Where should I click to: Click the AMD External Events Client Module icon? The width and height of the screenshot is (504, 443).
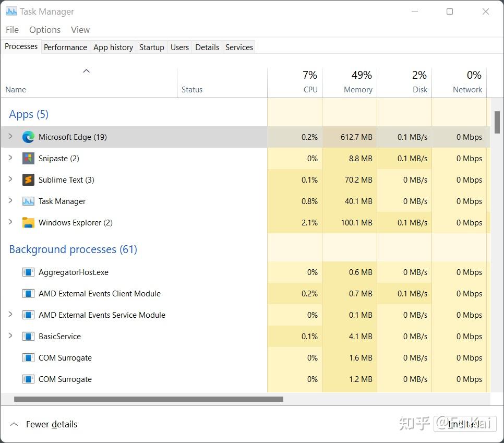28,294
